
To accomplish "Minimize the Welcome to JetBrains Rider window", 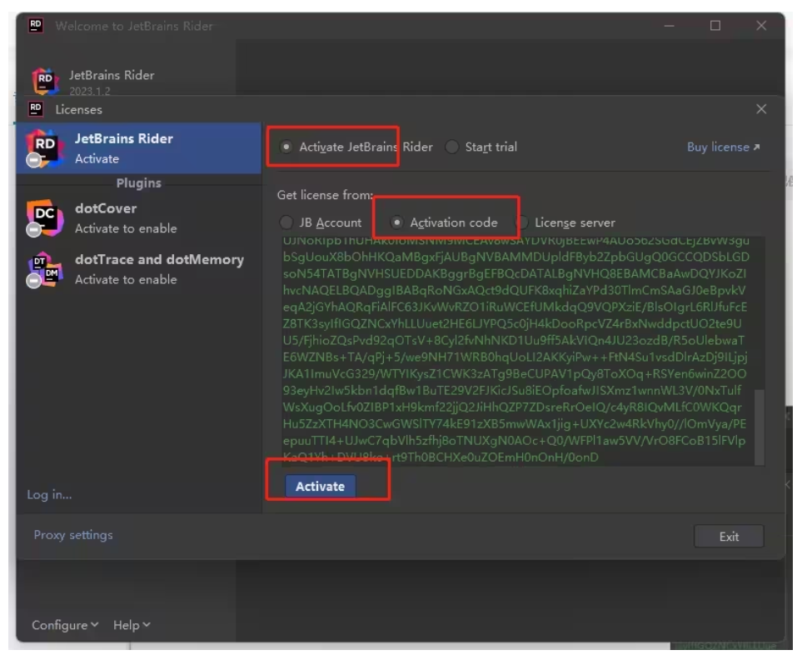I will click(x=669, y=25).
